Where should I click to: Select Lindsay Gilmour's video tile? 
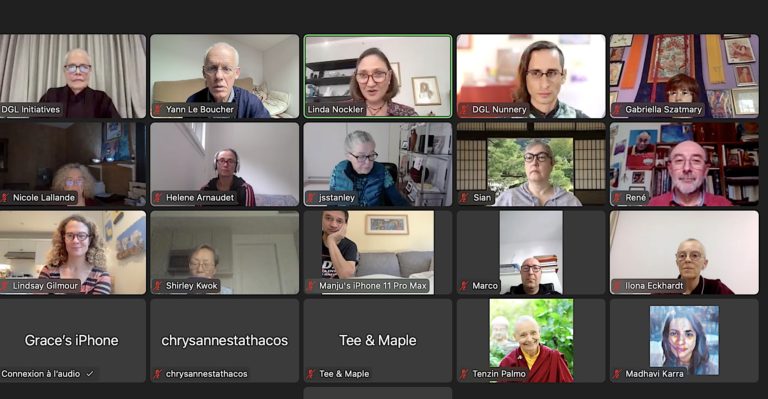(x=72, y=253)
